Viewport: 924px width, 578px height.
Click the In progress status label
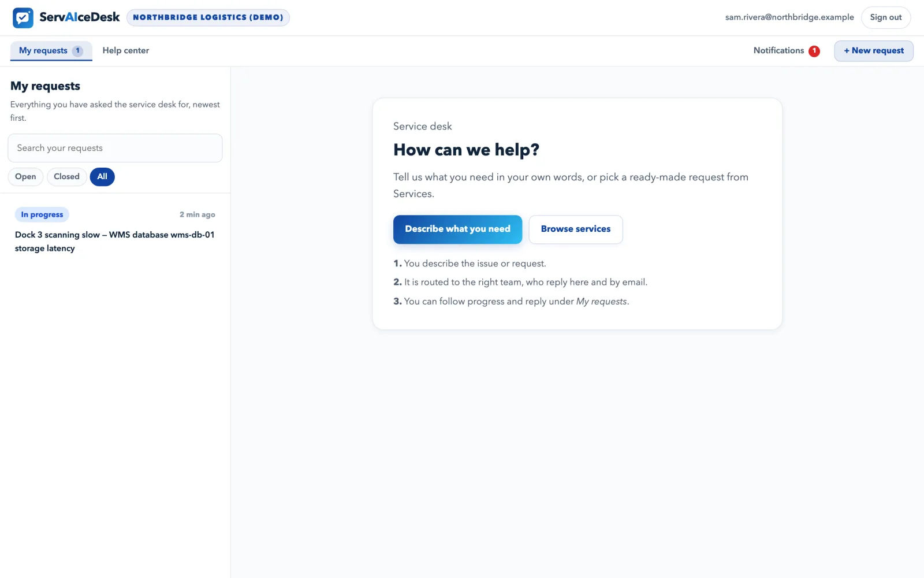pos(42,214)
